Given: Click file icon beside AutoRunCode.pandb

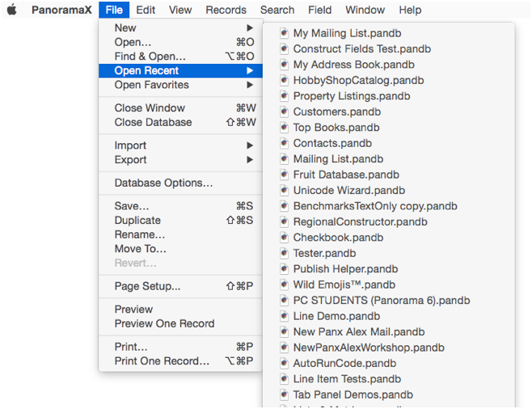Looking at the screenshot, I should (x=284, y=363).
